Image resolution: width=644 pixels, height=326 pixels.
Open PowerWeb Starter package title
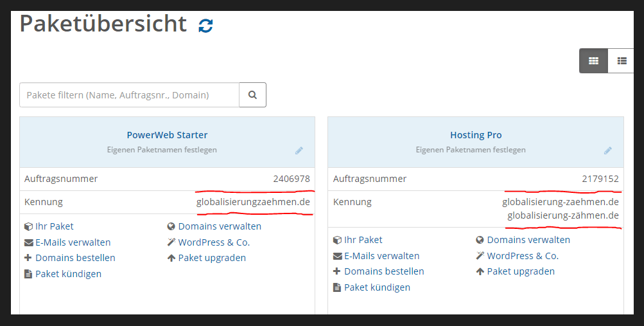tap(167, 135)
